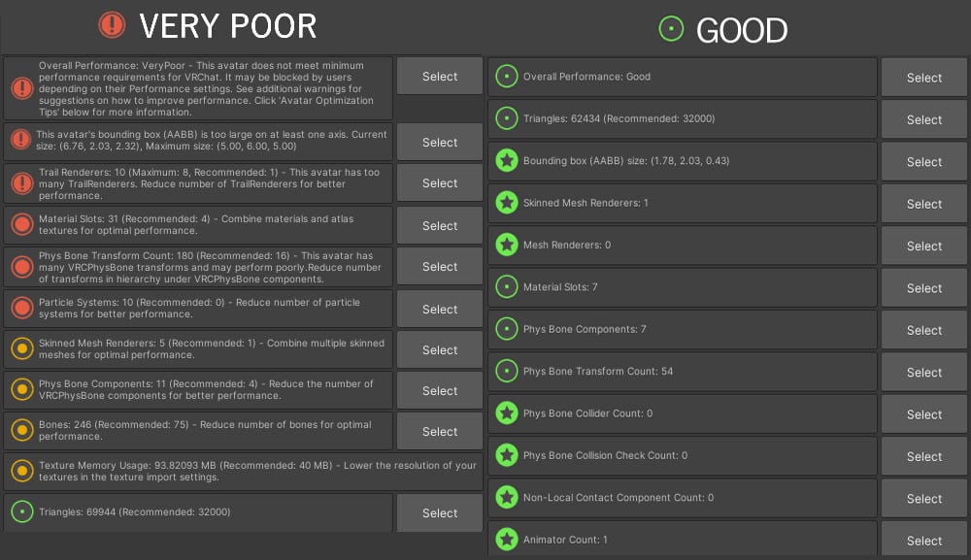
Task: Select the bounding box too large warning
Action: (x=440, y=142)
